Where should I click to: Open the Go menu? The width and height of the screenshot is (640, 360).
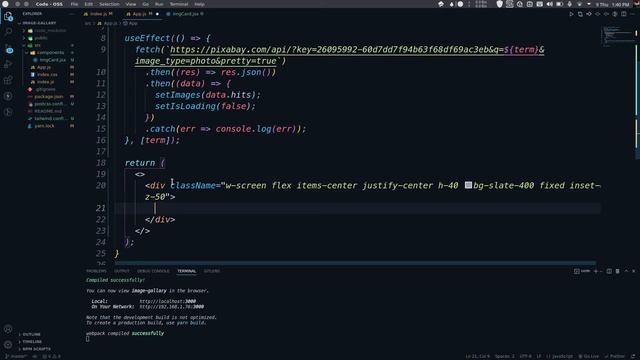[146, 4]
